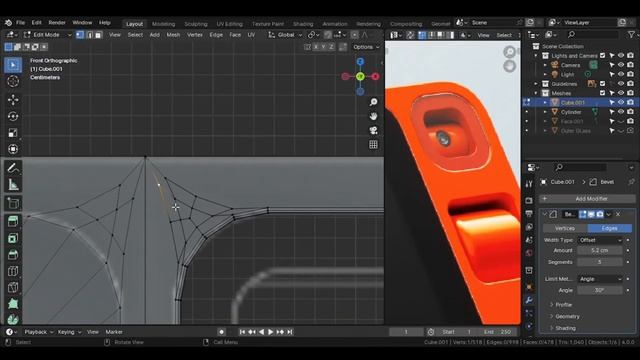This screenshot has height=360, width=640.
Task: Jump to the end frame button
Action: pyautogui.click(x=289, y=332)
